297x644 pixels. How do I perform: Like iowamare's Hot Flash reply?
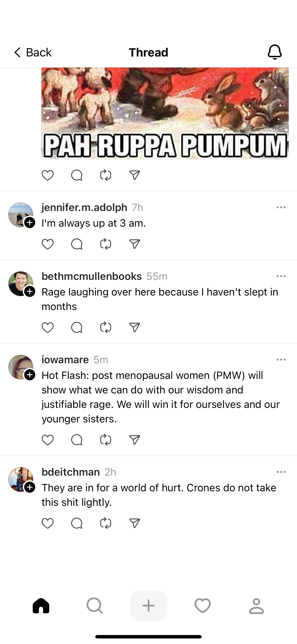tap(47, 440)
